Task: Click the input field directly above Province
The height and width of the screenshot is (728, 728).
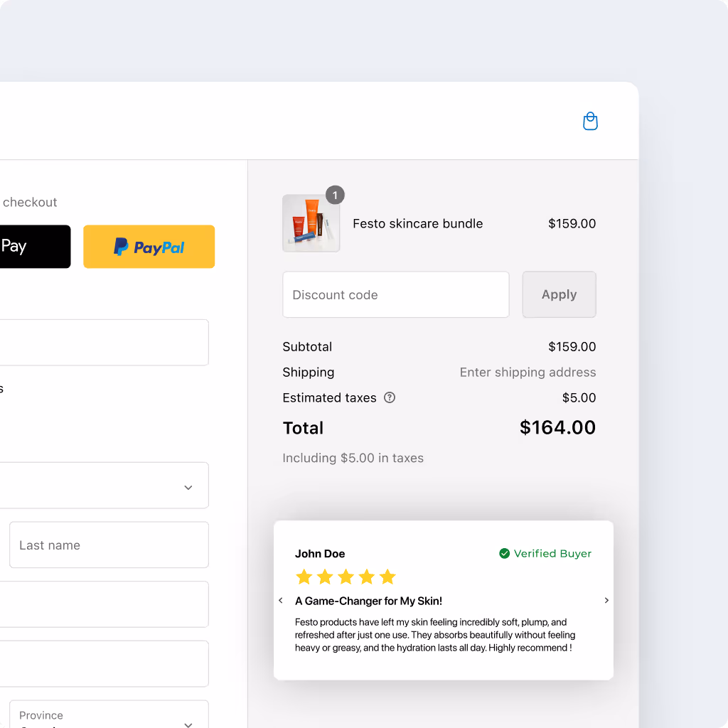Action: pyautogui.click(x=104, y=663)
